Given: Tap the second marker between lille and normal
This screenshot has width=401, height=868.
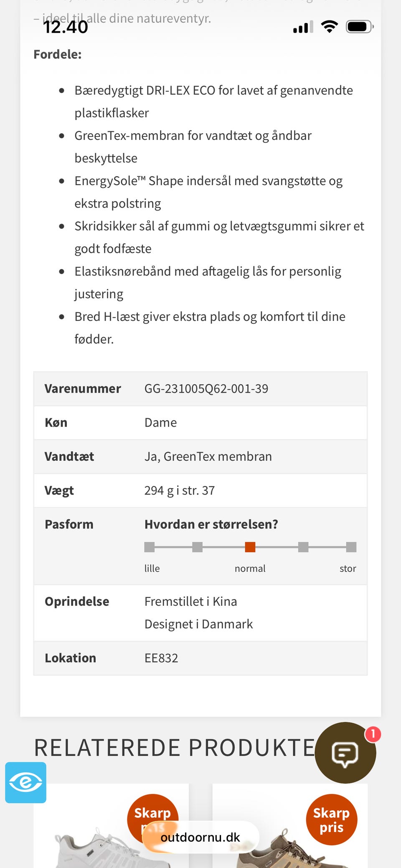Looking at the screenshot, I should click(198, 547).
